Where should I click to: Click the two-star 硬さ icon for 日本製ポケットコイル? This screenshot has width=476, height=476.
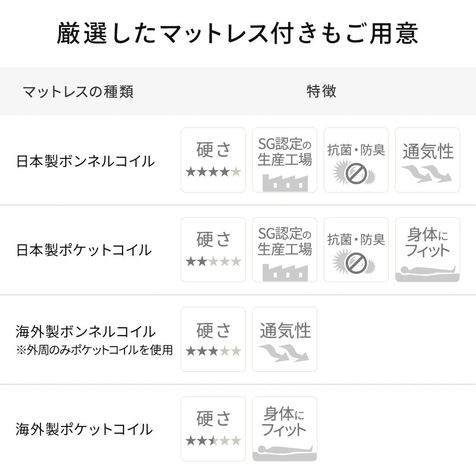(213, 250)
